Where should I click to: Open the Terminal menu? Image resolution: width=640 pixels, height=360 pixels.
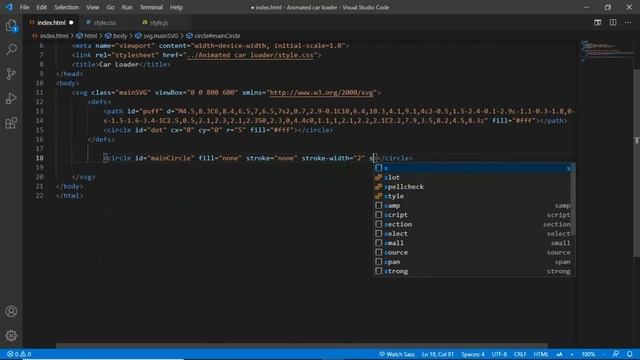[x=151, y=7]
